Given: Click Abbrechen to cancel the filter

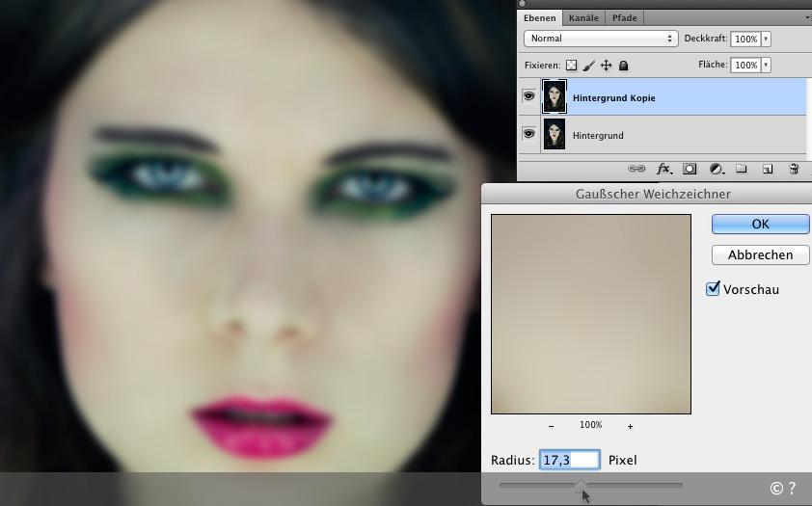Looking at the screenshot, I should (x=760, y=254).
